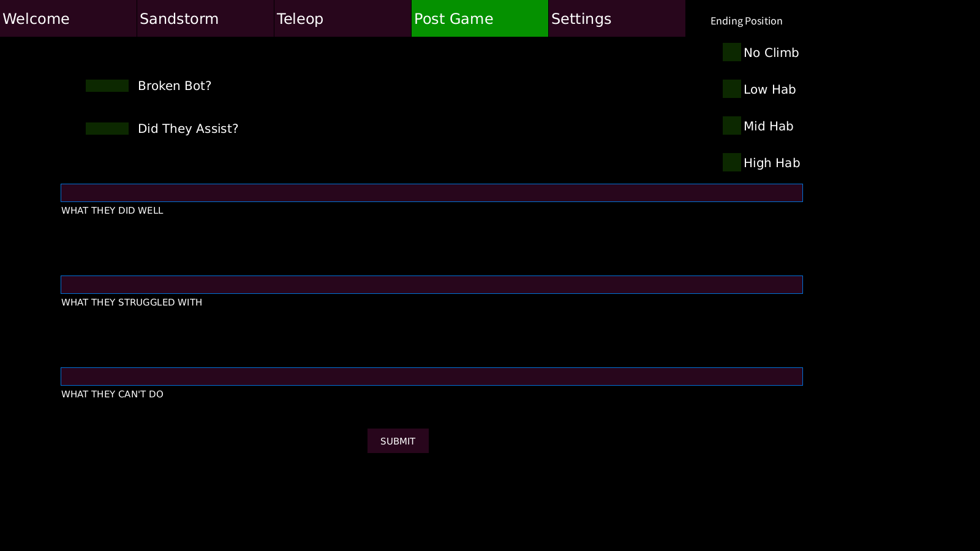Check the No Climb box

coord(732,53)
